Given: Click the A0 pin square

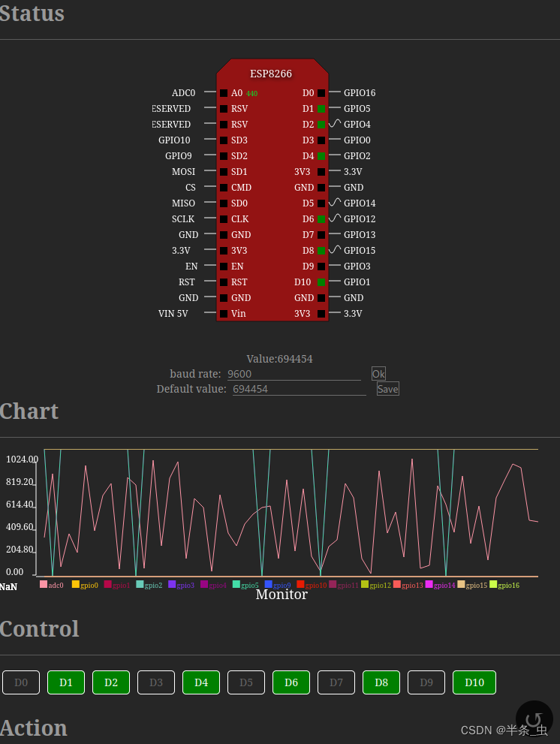Looking at the screenshot, I should [x=224, y=93].
